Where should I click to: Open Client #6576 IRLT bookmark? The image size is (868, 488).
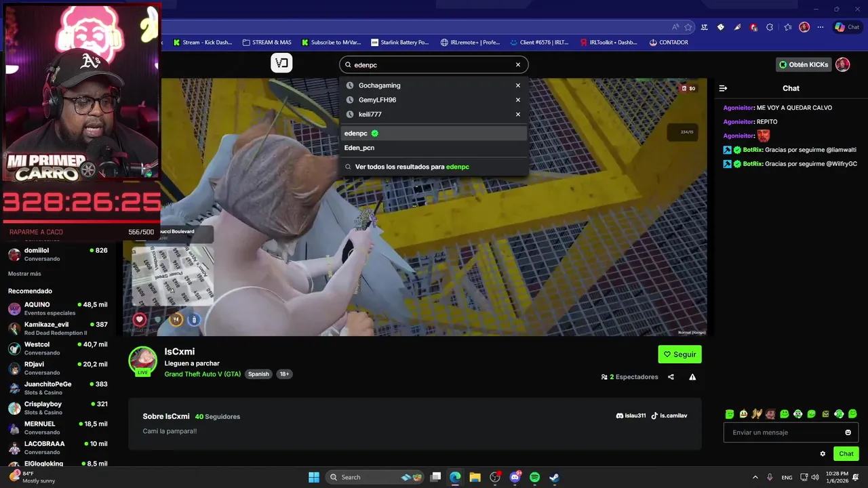click(539, 42)
